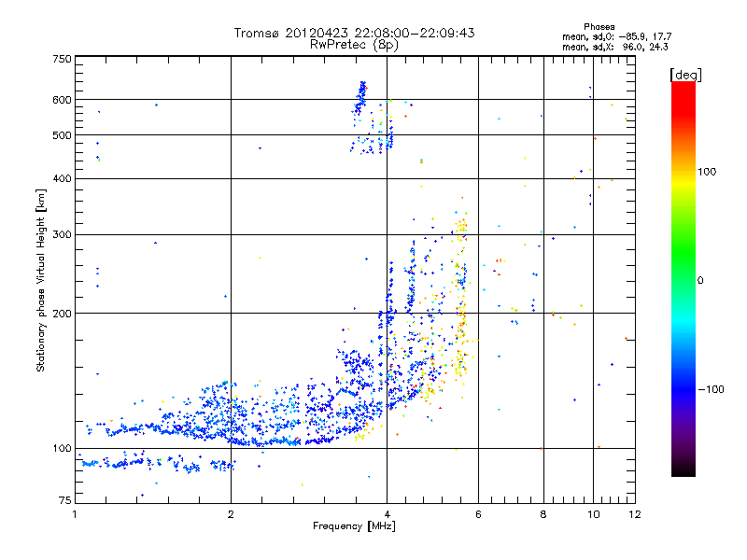747x560 pixels.
Task: Click the y-axis tick label '100'
Action: point(62,449)
